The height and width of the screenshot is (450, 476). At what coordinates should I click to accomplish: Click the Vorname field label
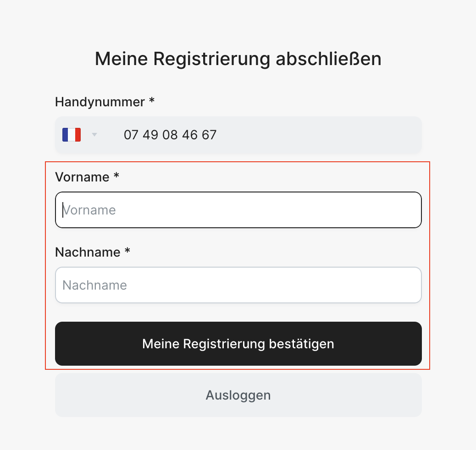pos(82,177)
